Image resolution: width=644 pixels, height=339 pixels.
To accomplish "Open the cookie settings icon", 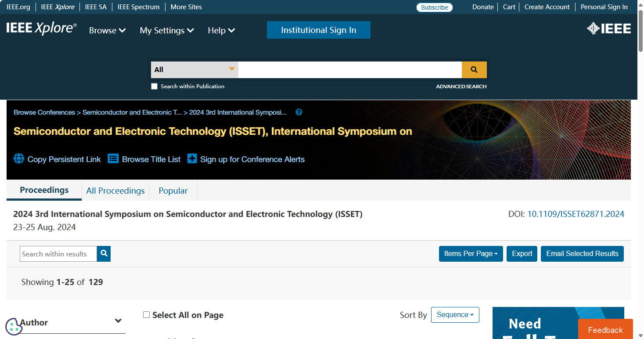I will tap(14, 326).
